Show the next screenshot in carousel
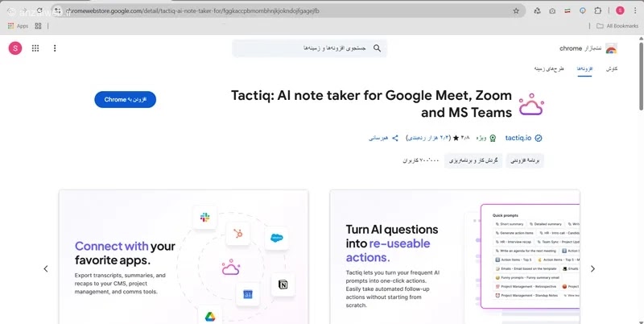Viewport: 644px width, 324px height. coord(592,268)
